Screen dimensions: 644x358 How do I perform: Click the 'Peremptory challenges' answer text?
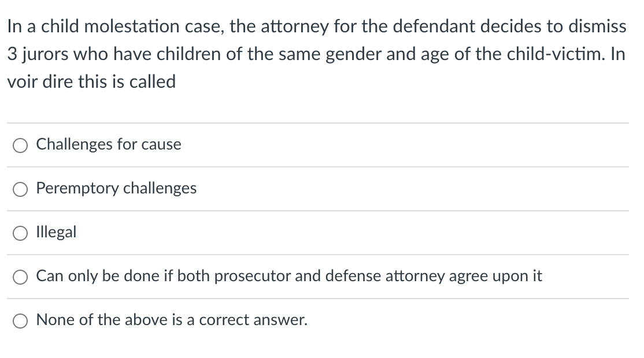(x=116, y=188)
